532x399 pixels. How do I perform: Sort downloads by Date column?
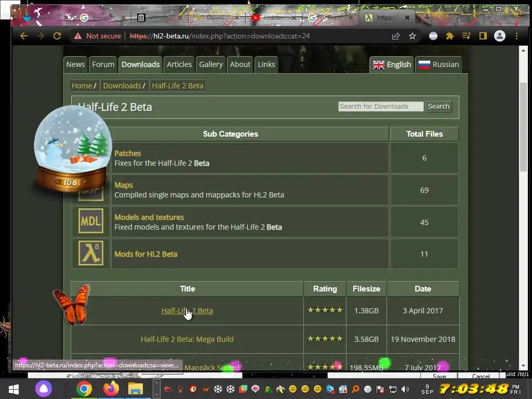click(423, 289)
